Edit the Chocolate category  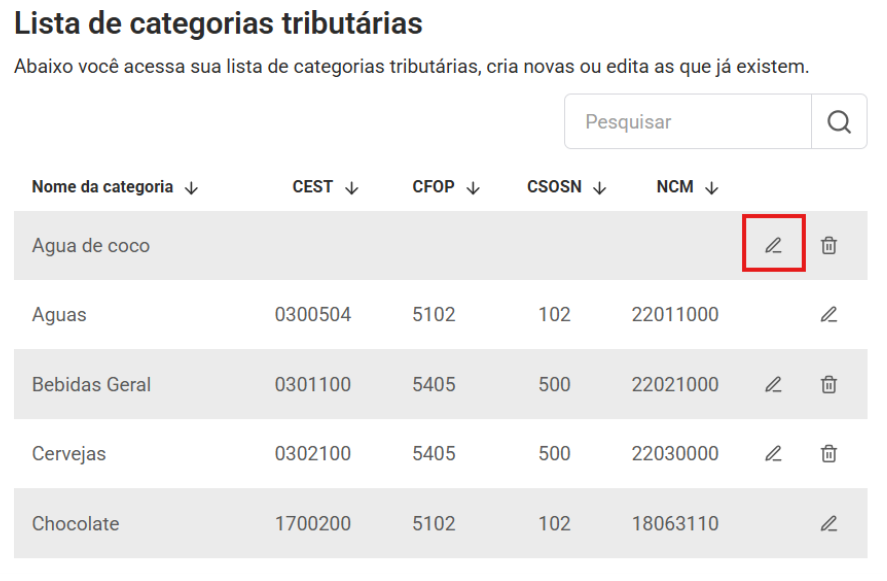pos(828,523)
